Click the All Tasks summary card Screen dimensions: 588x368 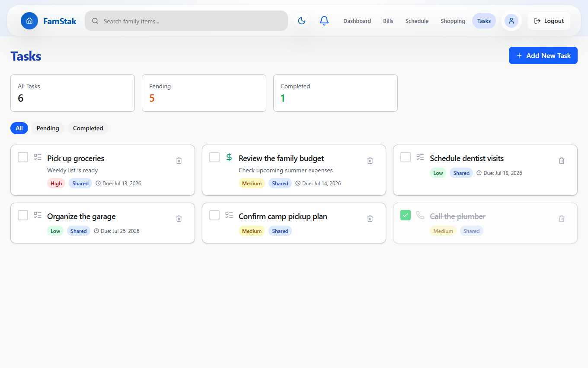click(x=73, y=93)
